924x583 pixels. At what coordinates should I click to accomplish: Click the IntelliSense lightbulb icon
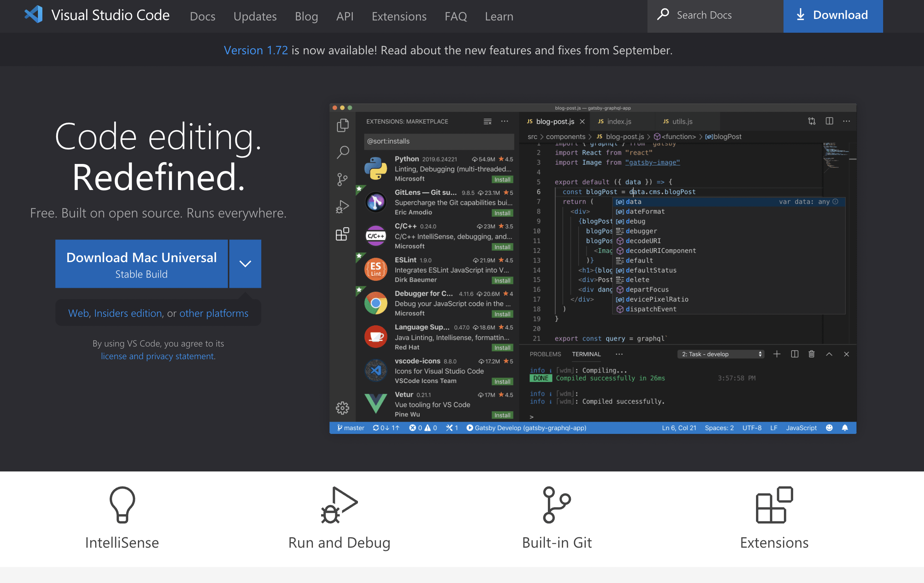(122, 504)
